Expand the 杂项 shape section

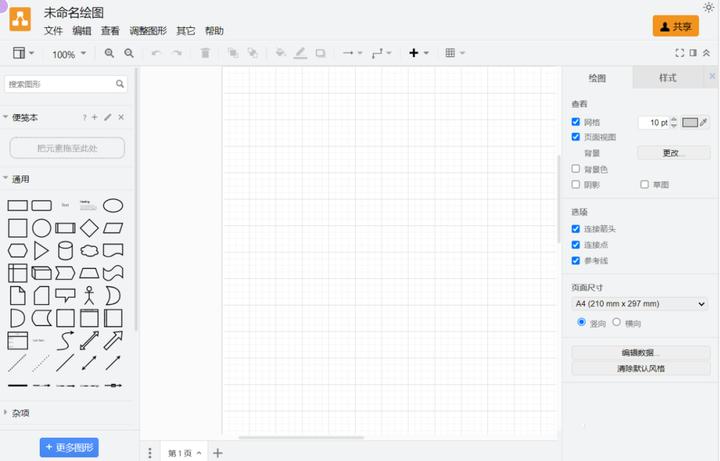pyautogui.click(x=20, y=412)
